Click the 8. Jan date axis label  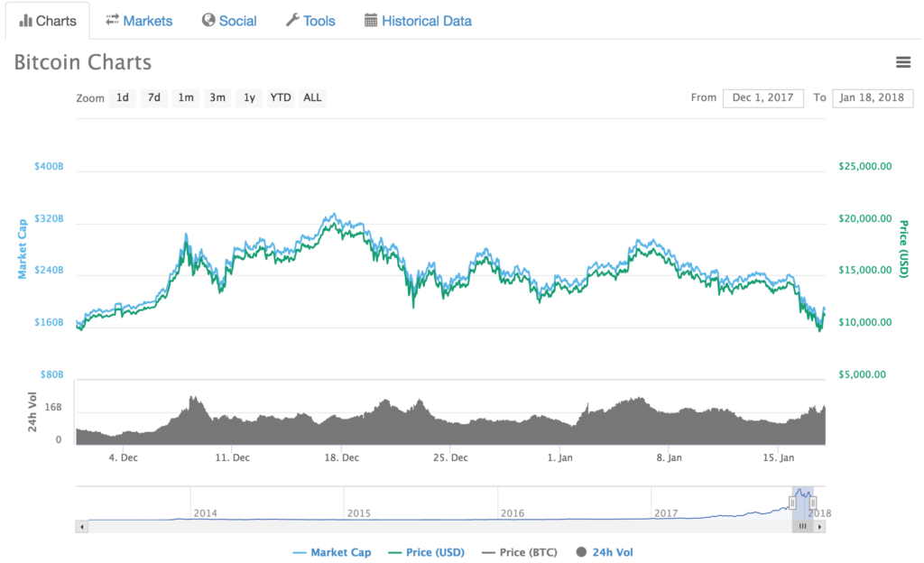point(669,457)
